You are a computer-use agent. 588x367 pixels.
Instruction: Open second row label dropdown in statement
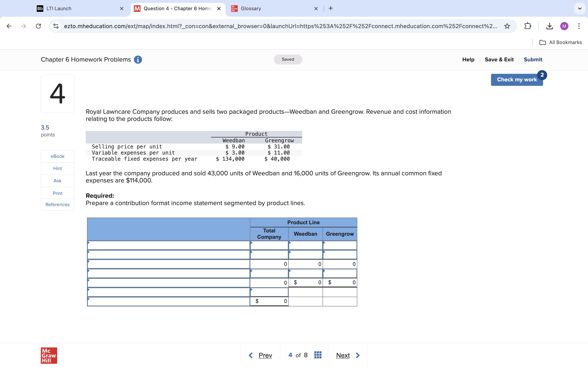[168, 255]
